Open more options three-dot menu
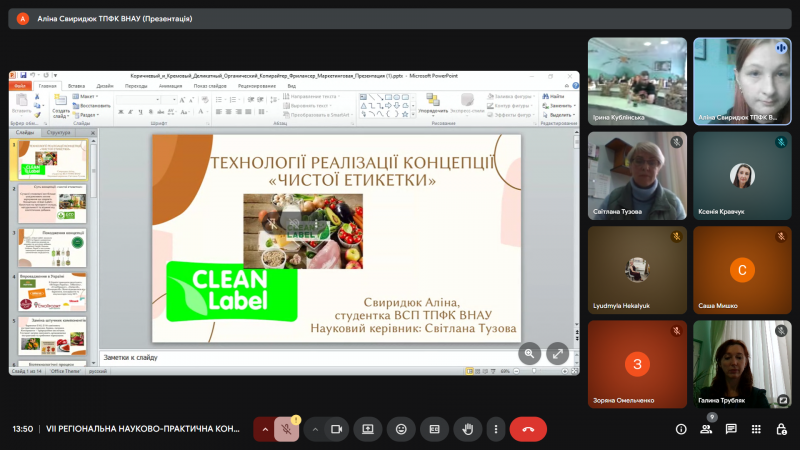This screenshot has height=450, width=800. tap(495, 429)
